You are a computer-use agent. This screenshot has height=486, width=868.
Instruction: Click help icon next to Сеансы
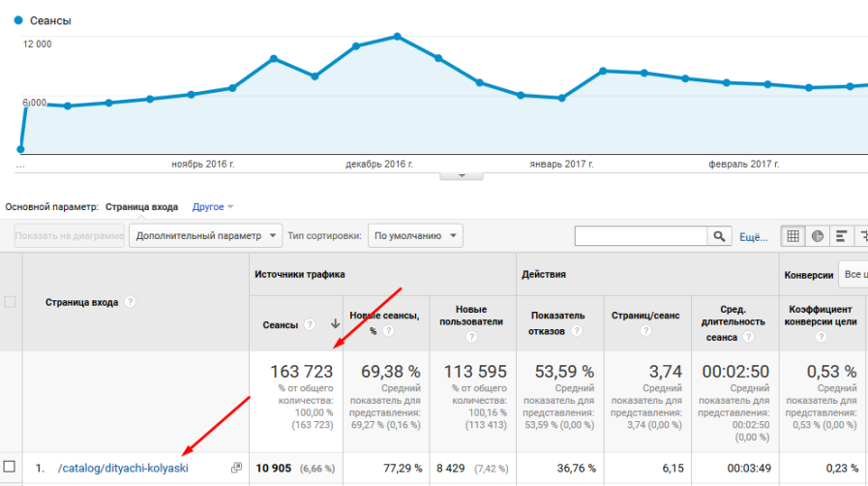pos(310,325)
